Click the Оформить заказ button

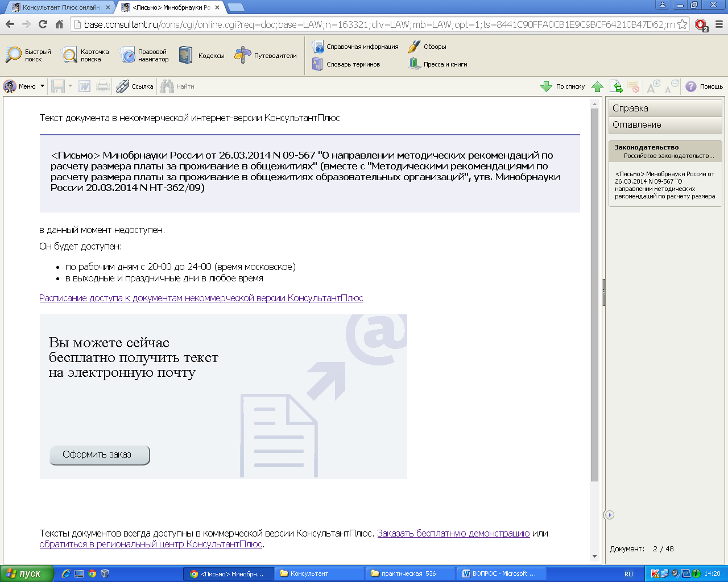pyautogui.click(x=100, y=455)
